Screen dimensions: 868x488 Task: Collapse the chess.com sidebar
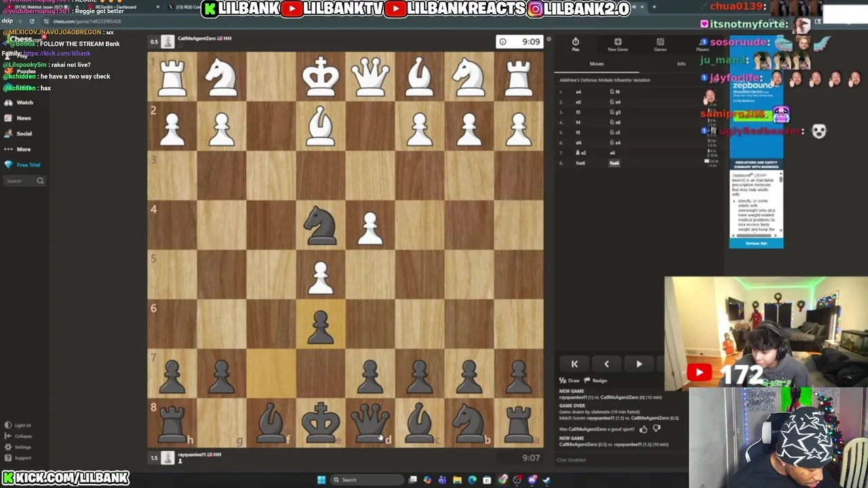click(x=18, y=436)
